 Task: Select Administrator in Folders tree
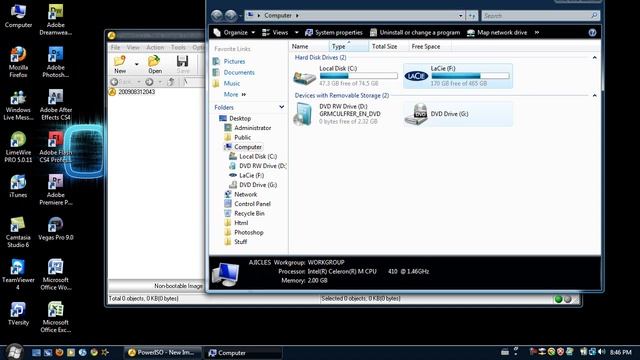click(252, 128)
